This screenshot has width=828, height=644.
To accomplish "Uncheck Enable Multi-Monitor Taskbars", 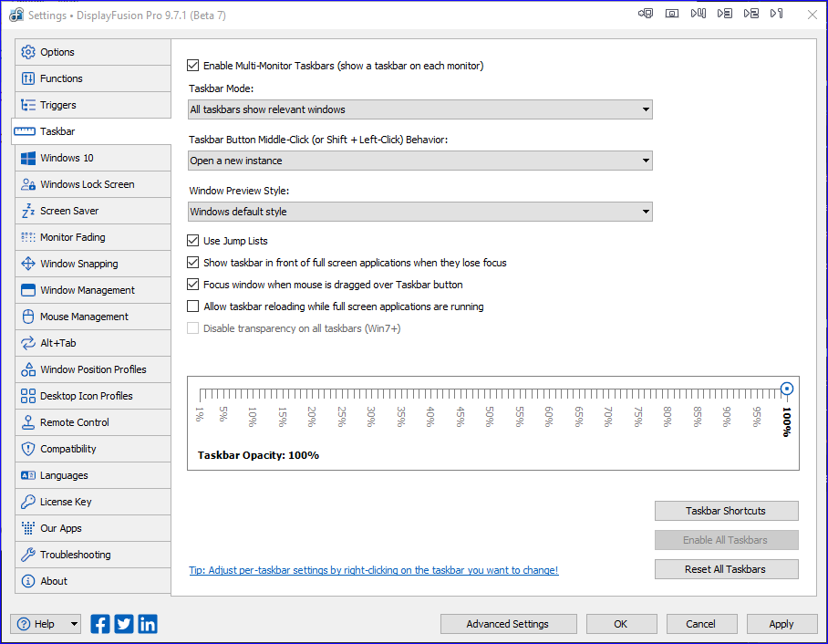I will point(192,66).
